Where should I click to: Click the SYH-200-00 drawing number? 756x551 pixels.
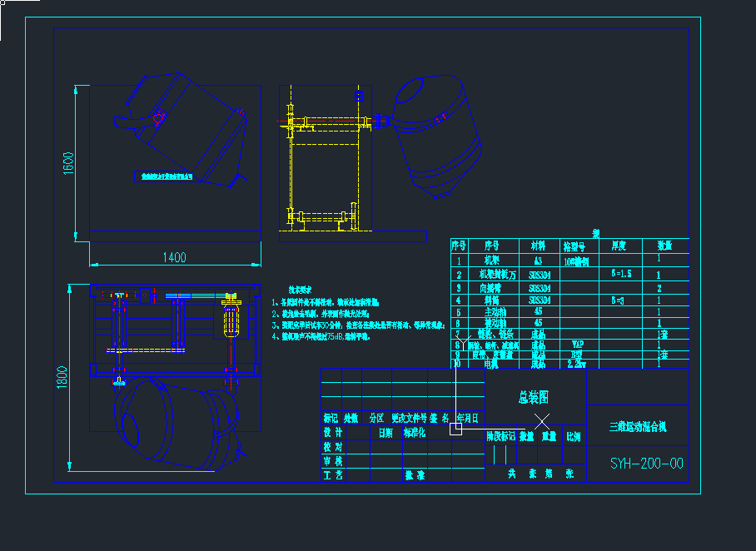pyautogui.click(x=644, y=462)
